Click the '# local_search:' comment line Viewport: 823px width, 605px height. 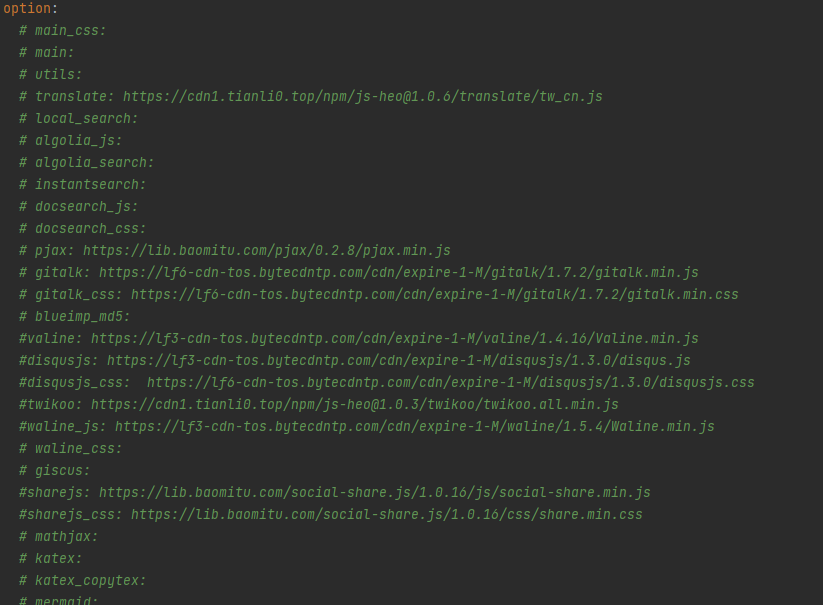pos(78,119)
